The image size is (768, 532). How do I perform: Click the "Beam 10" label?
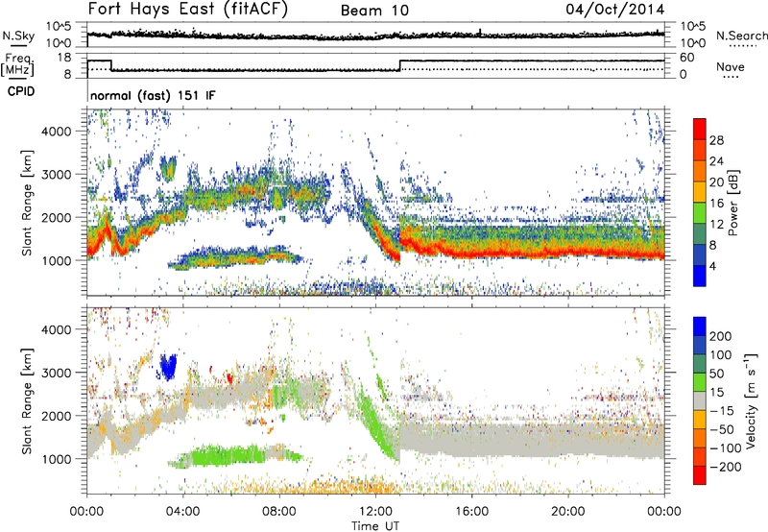(x=374, y=11)
